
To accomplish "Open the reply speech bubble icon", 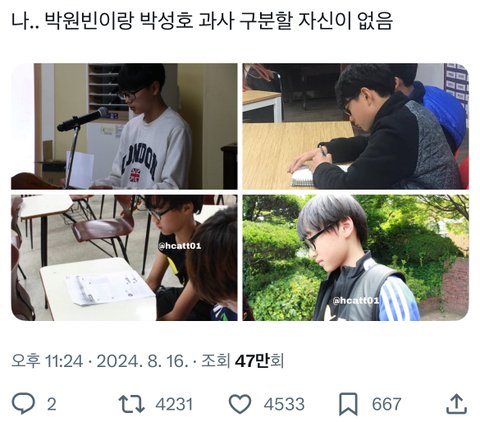I will coord(23,404).
